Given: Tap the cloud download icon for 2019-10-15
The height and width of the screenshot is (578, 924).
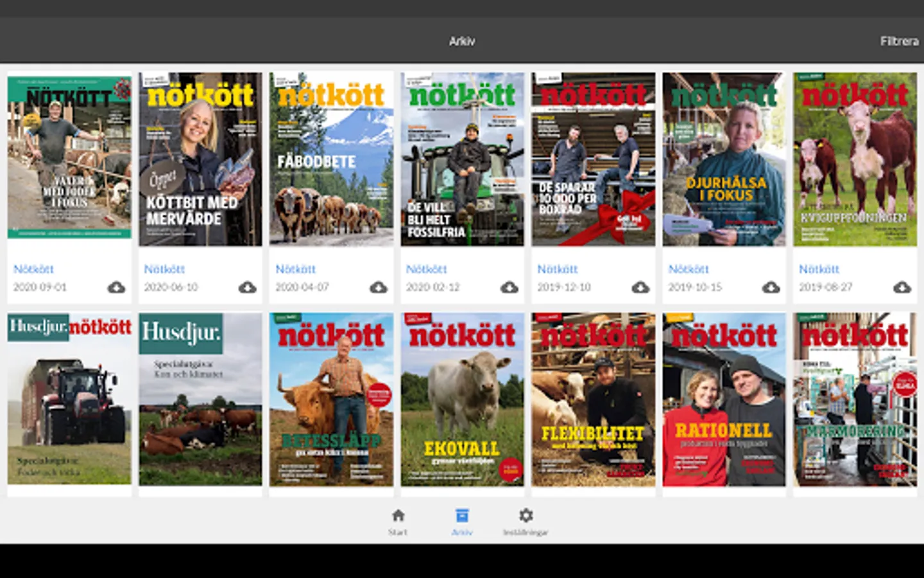Looking at the screenshot, I should (x=771, y=287).
